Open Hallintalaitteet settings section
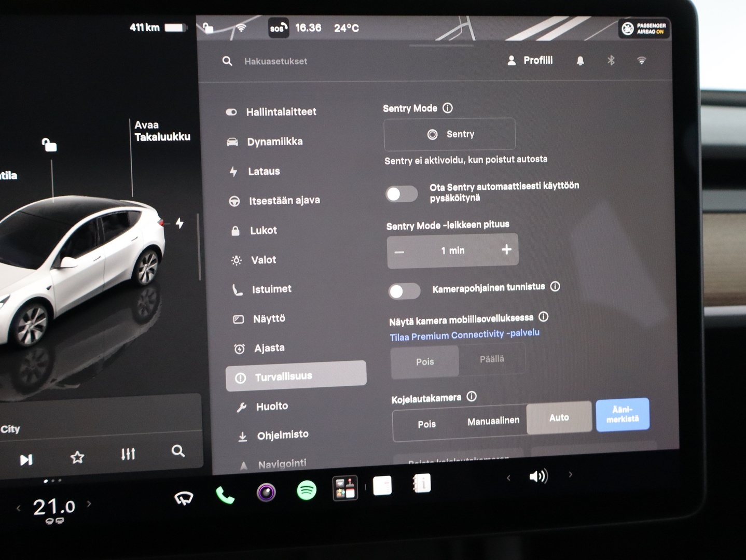Image resolution: width=746 pixels, height=560 pixels. pyautogui.click(x=271, y=111)
